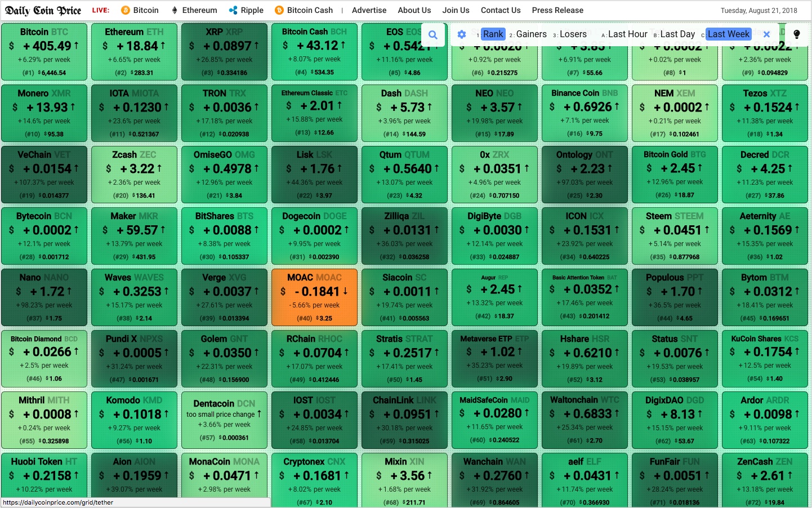Select the Stratis STRAT tile

pyautogui.click(x=405, y=359)
